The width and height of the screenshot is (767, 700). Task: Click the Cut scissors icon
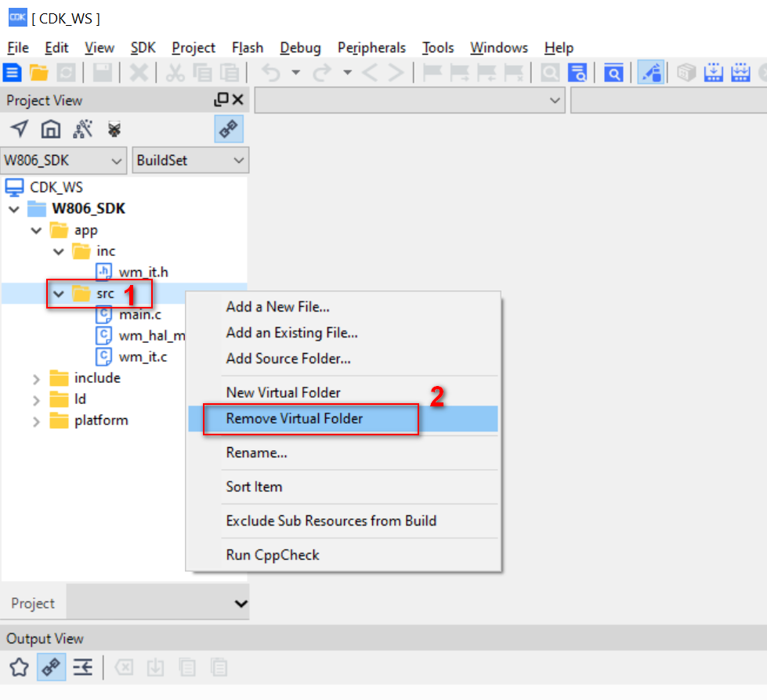(175, 73)
